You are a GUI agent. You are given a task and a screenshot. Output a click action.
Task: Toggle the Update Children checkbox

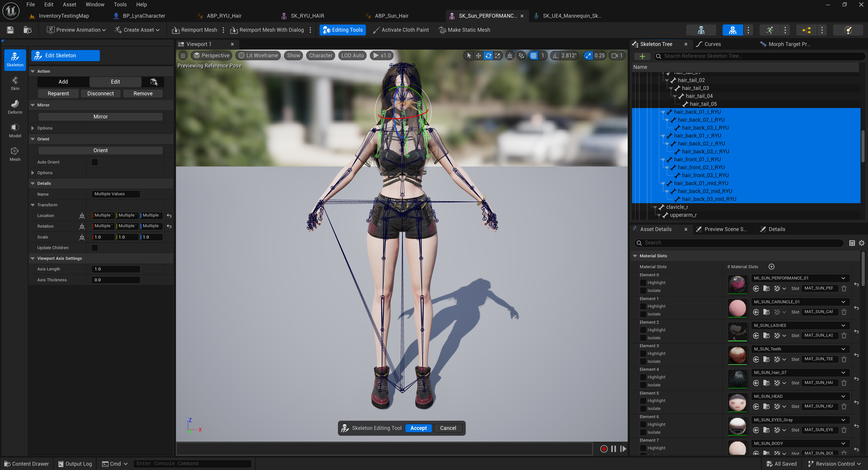[95, 248]
